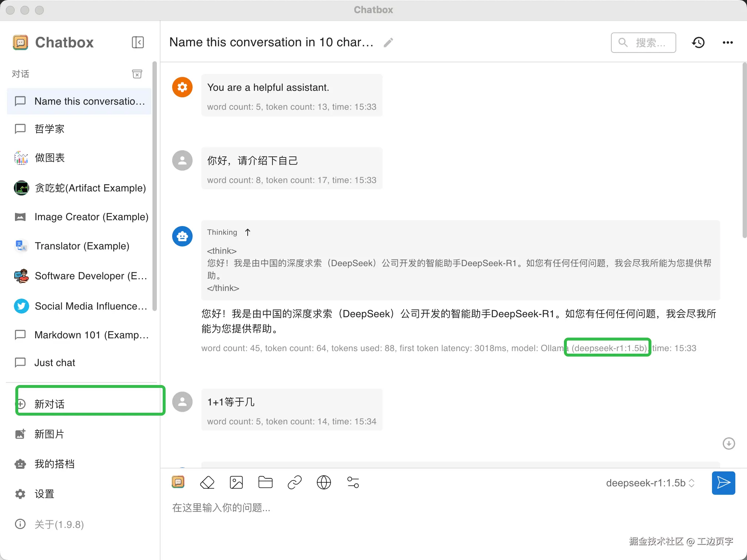Collapse the Thinking section arrow
747x560 pixels.
pyautogui.click(x=248, y=232)
